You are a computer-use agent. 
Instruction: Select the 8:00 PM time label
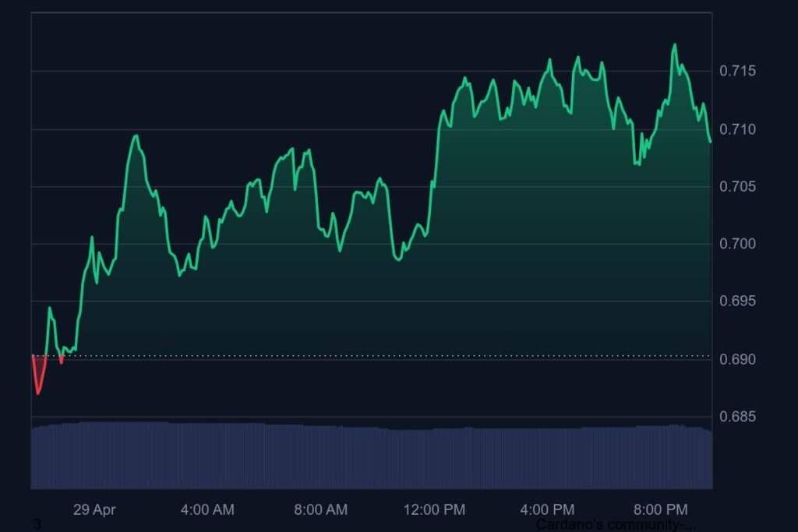point(661,509)
